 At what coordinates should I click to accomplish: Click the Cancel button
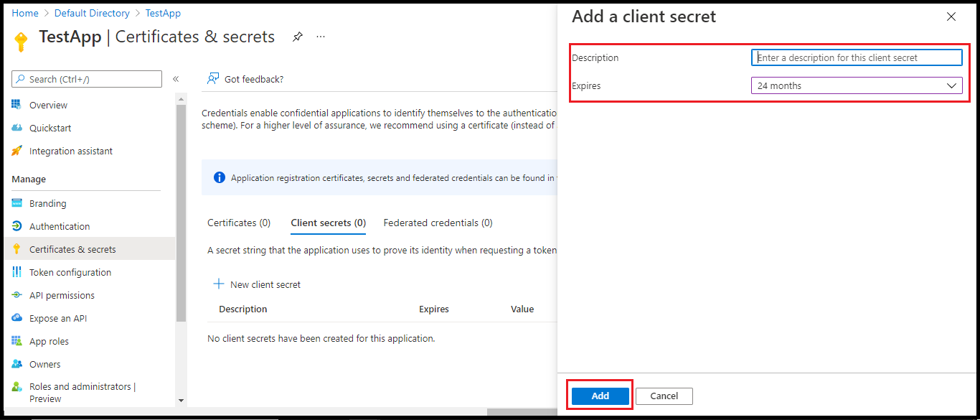click(664, 396)
